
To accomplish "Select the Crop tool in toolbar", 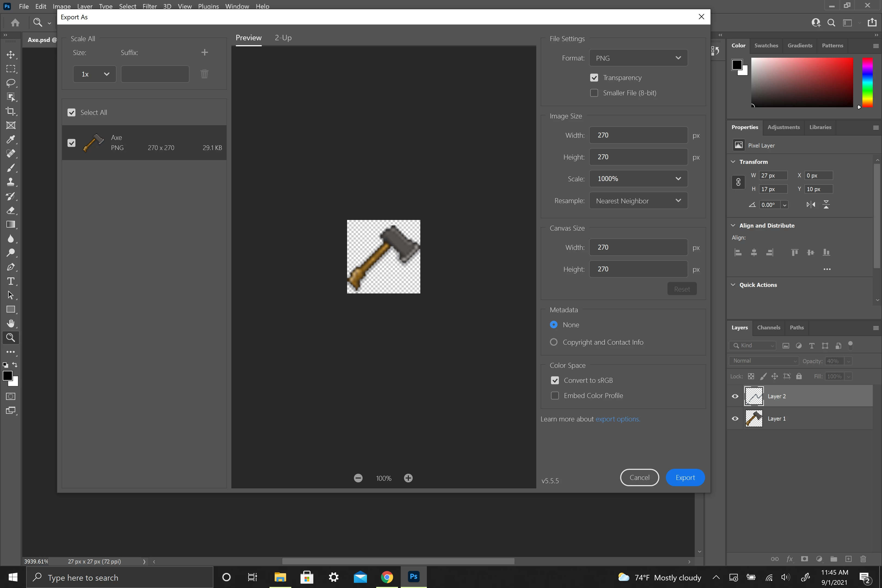I will 11,111.
